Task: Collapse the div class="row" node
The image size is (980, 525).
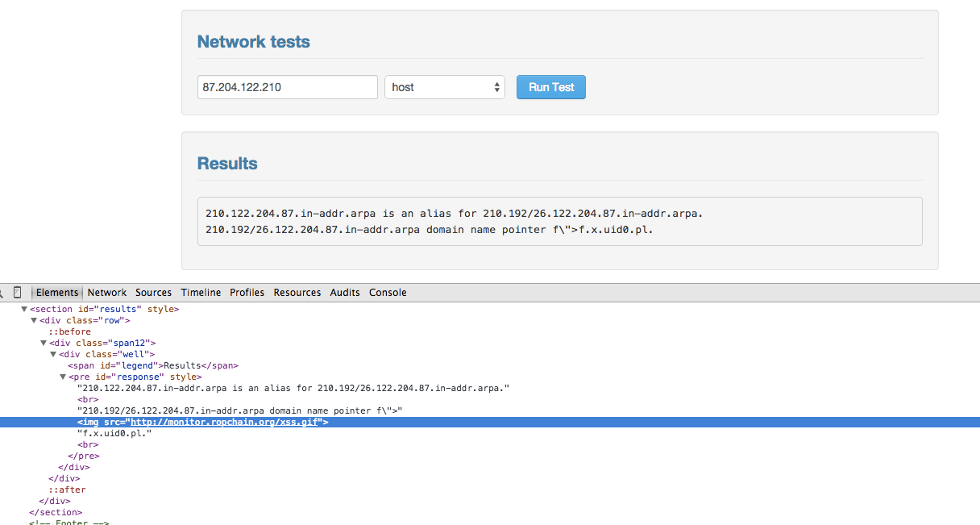Action: [x=34, y=321]
